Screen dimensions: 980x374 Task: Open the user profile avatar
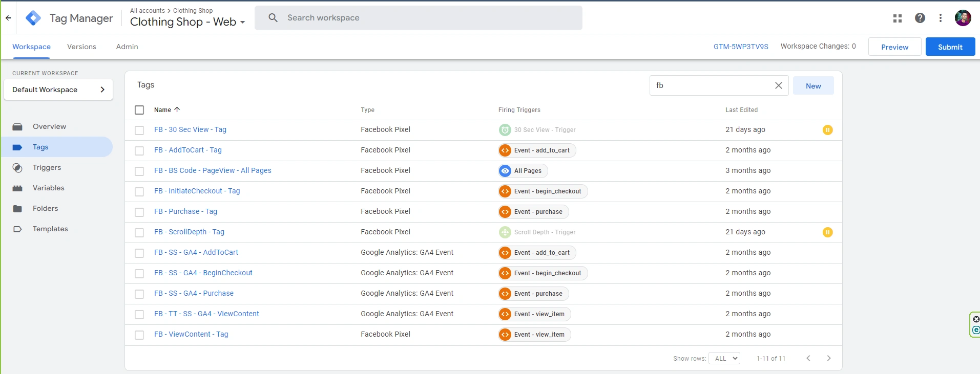click(963, 18)
